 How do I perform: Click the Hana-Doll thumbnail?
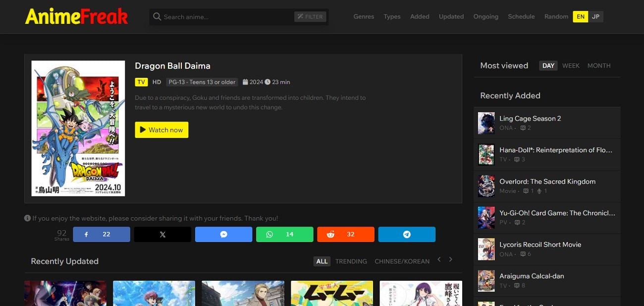click(x=486, y=154)
